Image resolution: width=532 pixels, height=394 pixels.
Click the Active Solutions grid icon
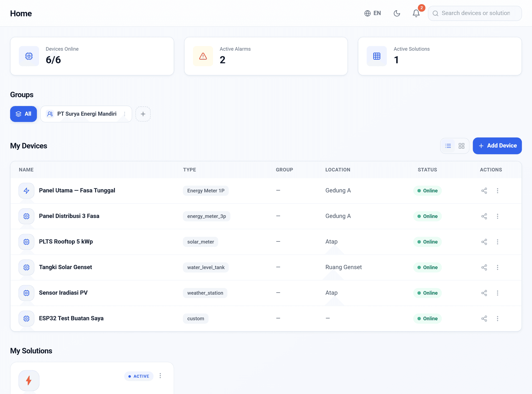[377, 56]
